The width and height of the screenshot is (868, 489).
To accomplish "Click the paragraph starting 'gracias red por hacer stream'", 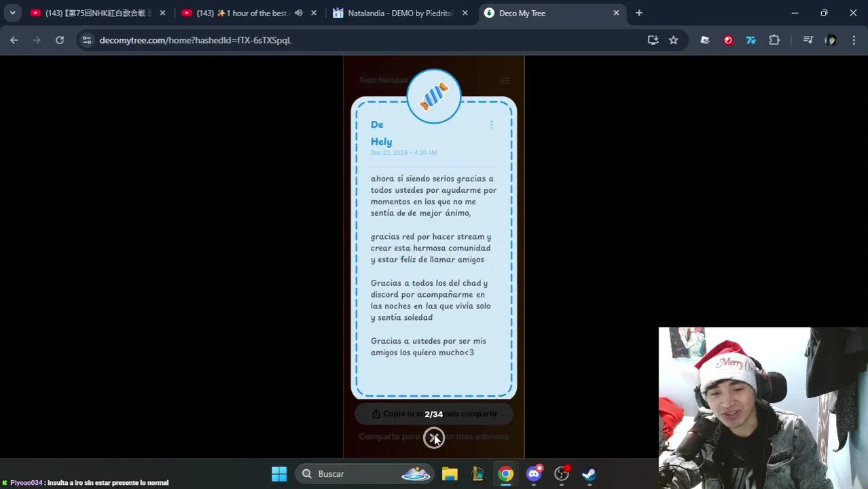I will tap(431, 248).
